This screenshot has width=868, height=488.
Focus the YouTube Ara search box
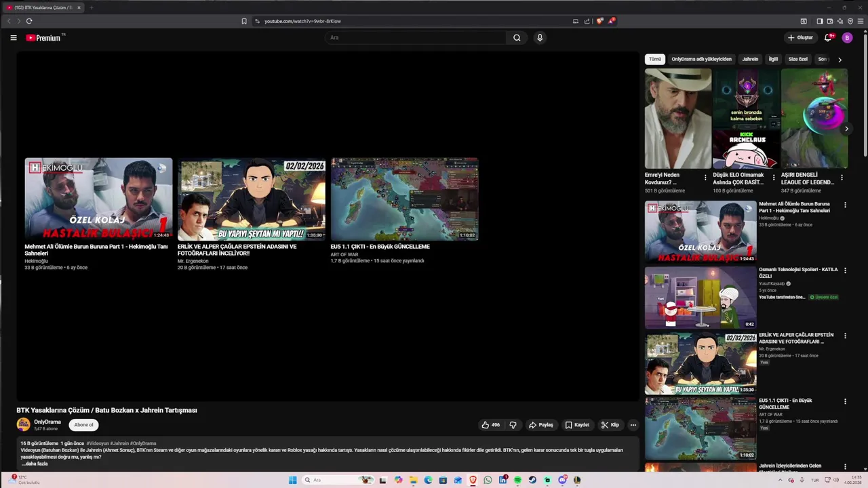(416, 38)
